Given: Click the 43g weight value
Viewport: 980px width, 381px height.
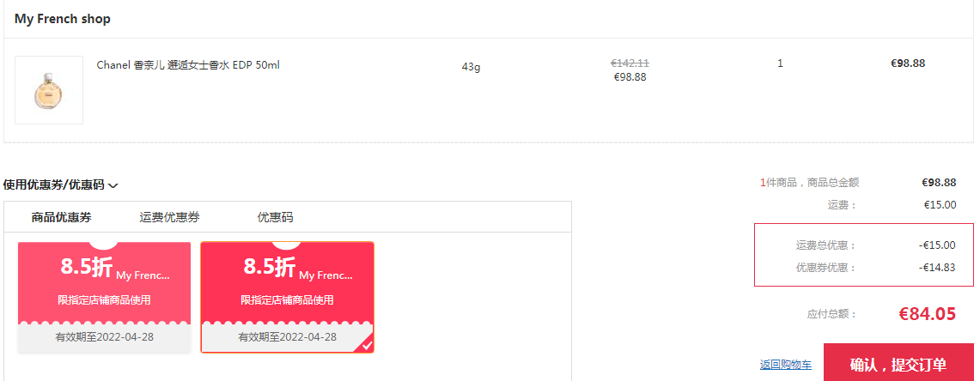Looking at the screenshot, I should point(471,67).
